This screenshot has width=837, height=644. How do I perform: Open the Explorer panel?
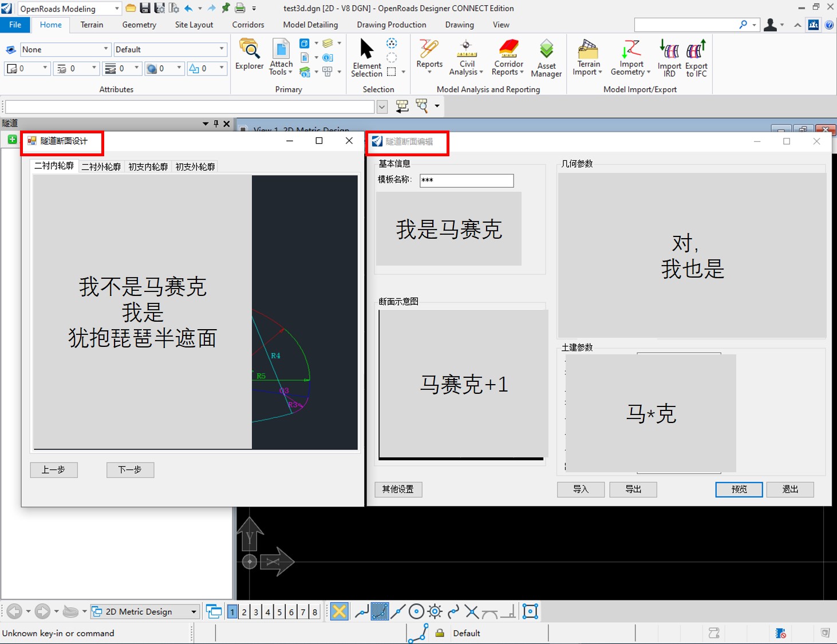click(x=249, y=56)
